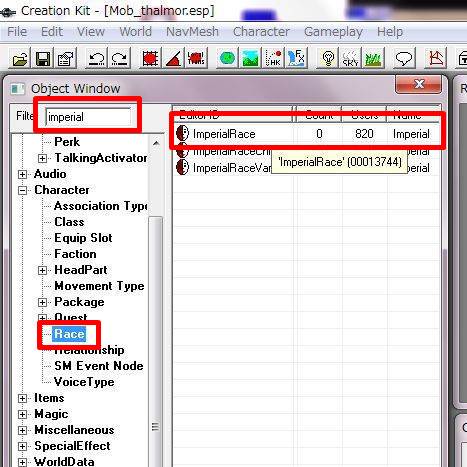Expand the Package tree node
This screenshot has width=467, height=467.
pos(42,302)
